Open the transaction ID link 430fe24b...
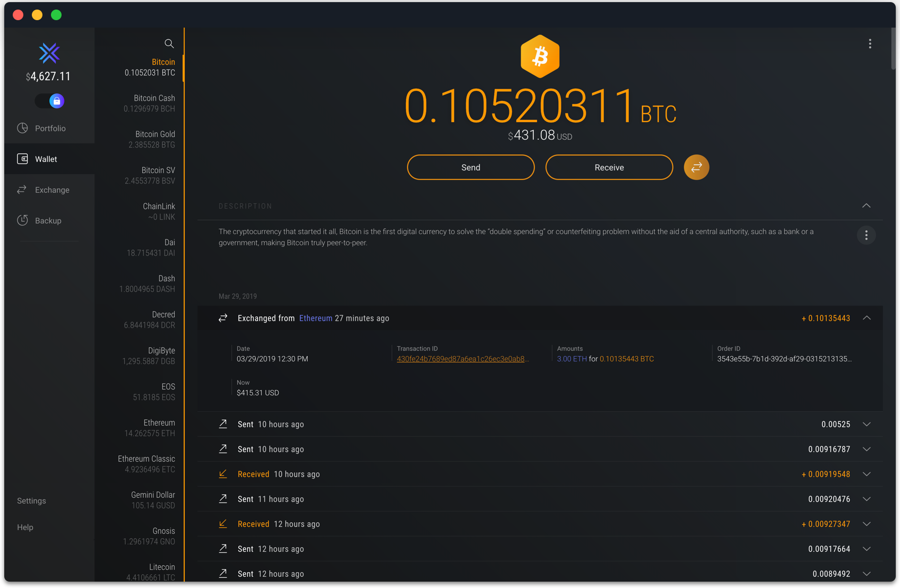This screenshot has height=588, width=900. pos(462,359)
